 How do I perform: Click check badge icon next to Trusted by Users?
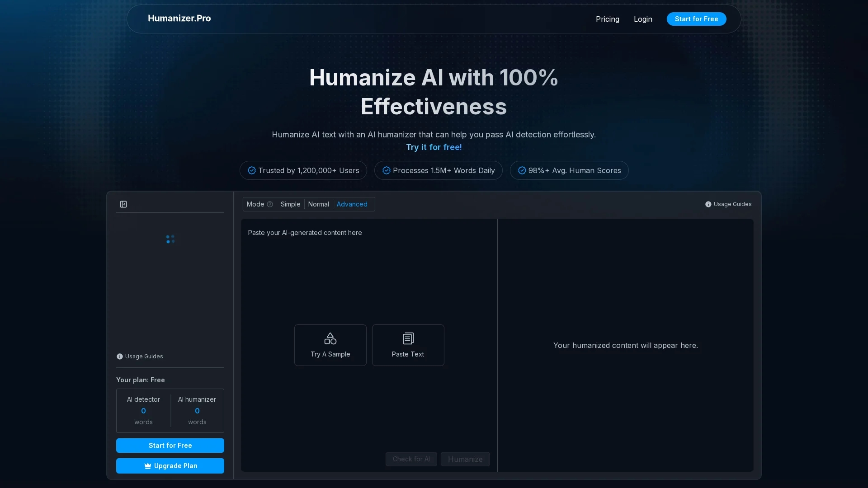(x=252, y=170)
